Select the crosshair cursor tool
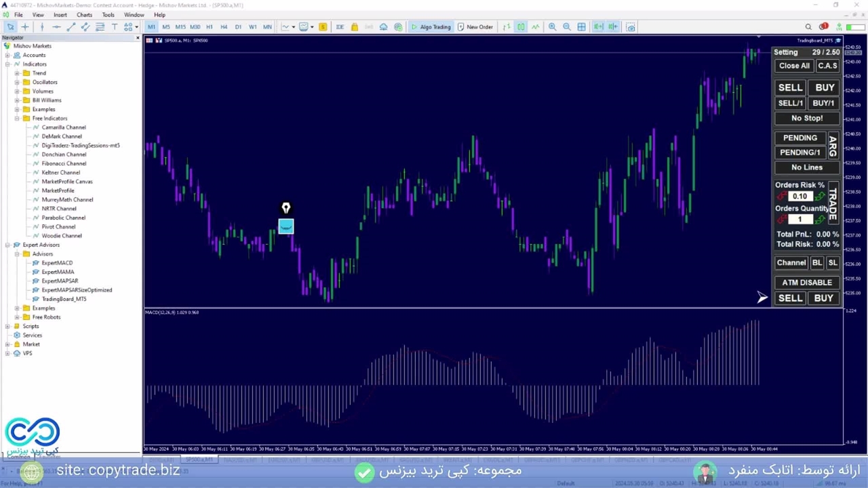 [x=25, y=27]
